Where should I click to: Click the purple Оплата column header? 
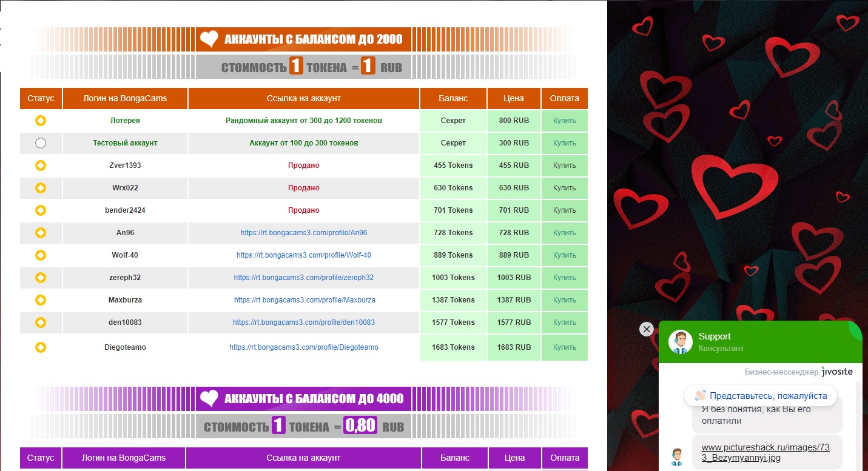[x=565, y=458]
